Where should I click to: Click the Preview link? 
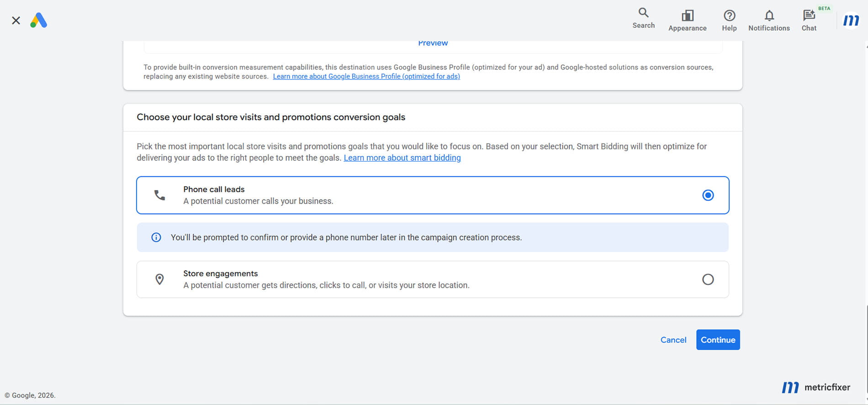pos(433,43)
